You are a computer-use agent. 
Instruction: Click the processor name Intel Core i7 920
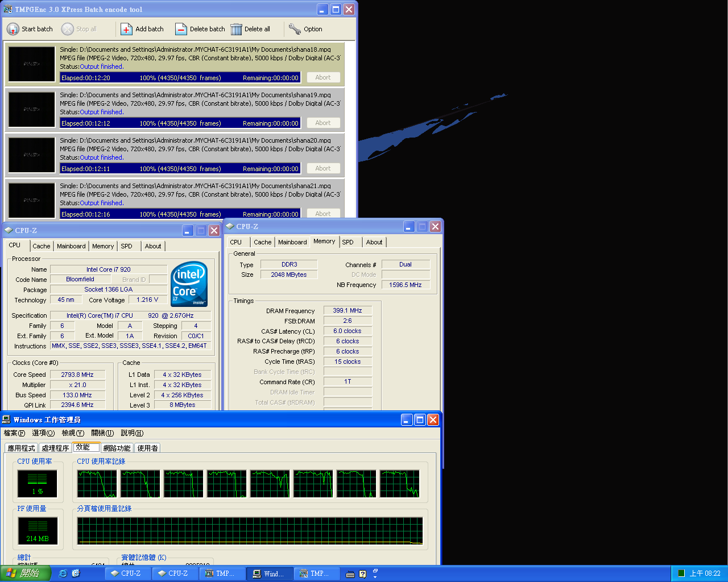tap(109, 269)
